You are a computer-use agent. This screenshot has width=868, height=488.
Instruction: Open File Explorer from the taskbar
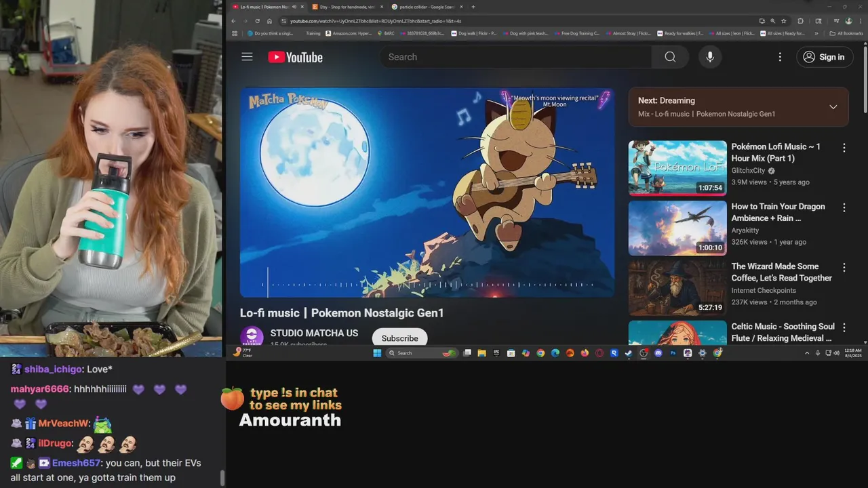tap(481, 353)
